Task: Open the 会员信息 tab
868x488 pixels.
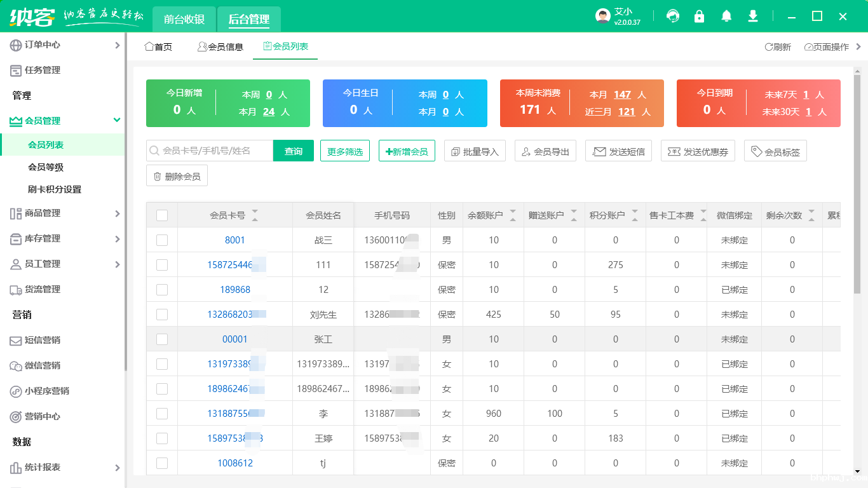Action: (220, 46)
